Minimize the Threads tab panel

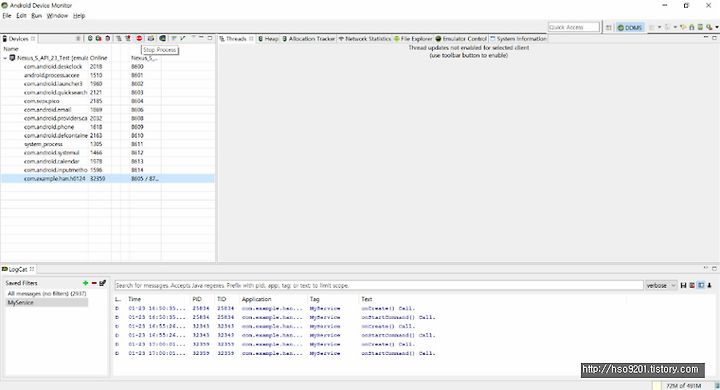[706, 38]
